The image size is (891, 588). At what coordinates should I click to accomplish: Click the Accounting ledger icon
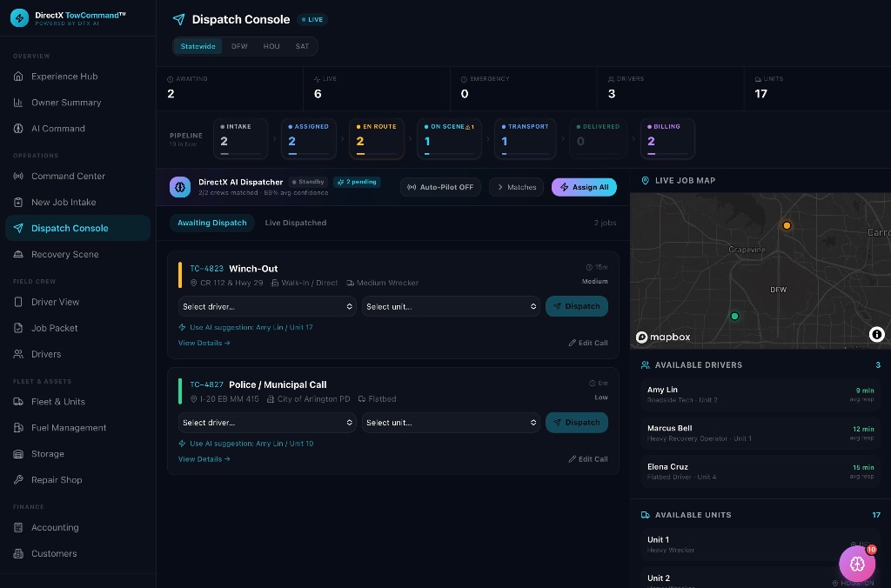[18, 527]
